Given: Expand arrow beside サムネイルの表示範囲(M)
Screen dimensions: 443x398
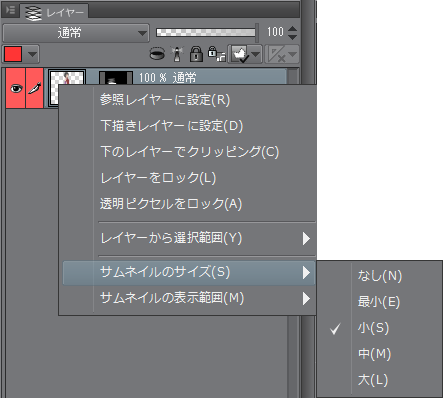Looking at the screenshot, I should coord(306,299).
